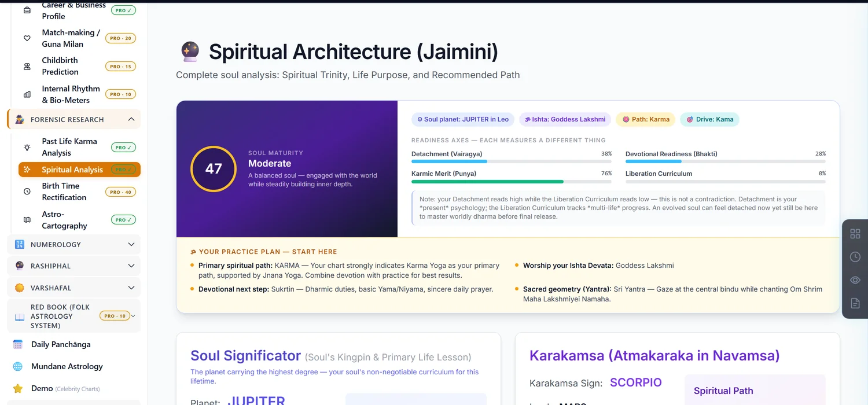Image resolution: width=868 pixels, height=405 pixels.
Task: Click the Ishta: Goddess Lakshmi badge
Action: (x=565, y=119)
